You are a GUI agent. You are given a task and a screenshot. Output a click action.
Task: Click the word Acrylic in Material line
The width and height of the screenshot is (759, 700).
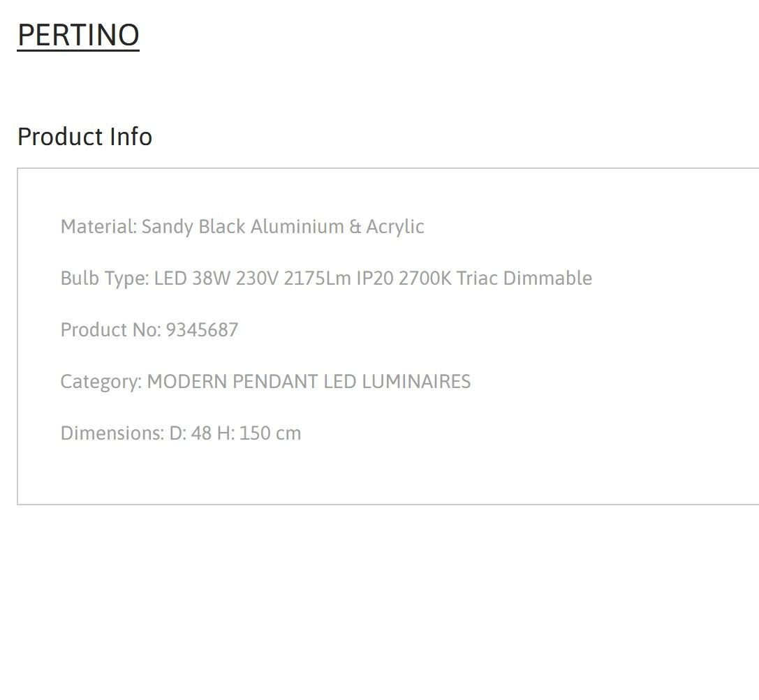coord(395,227)
